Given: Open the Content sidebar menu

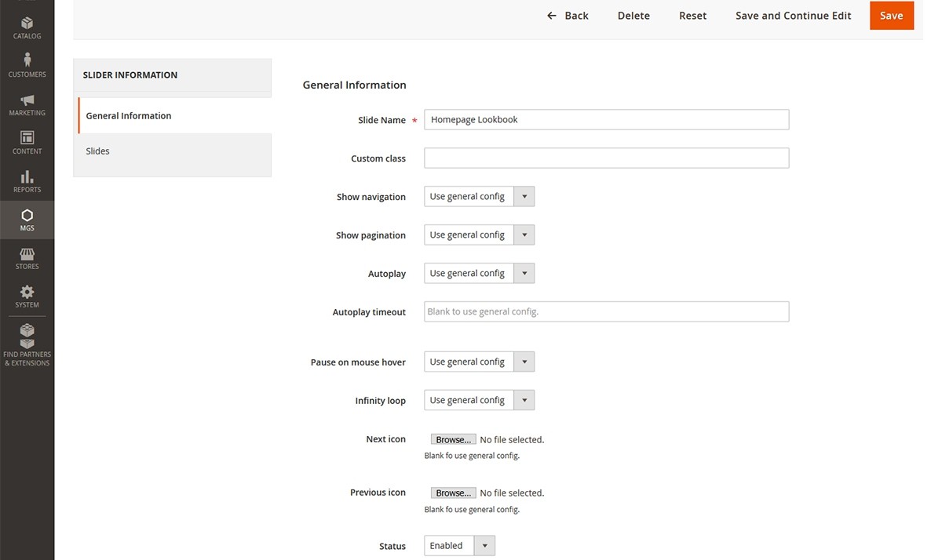Looking at the screenshot, I should coord(27,143).
